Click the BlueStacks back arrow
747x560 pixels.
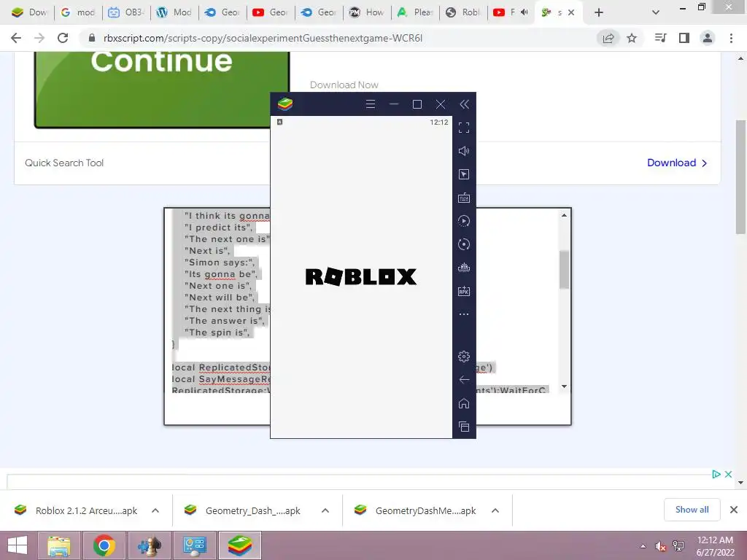tap(463, 379)
